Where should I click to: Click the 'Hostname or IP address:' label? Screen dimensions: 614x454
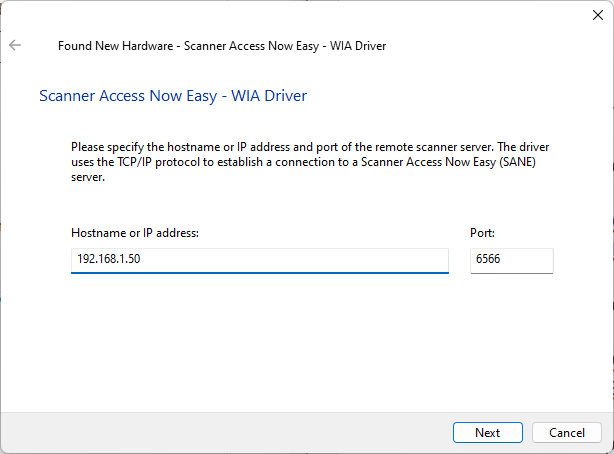[x=135, y=233]
